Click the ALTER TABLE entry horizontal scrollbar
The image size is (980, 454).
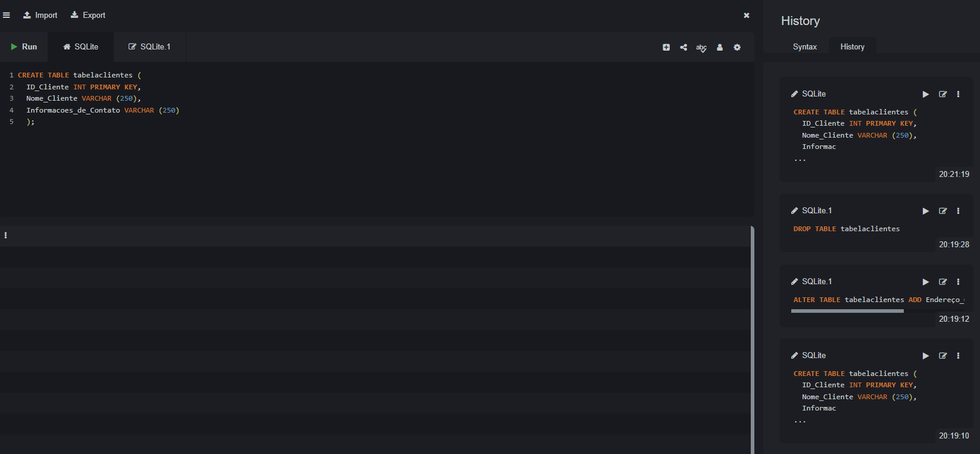coord(847,311)
